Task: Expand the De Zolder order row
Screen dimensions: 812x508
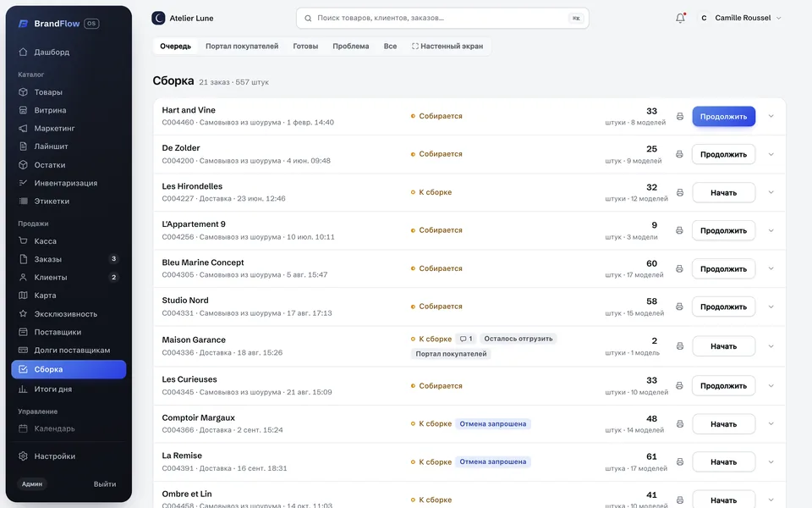Action: [x=771, y=154]
